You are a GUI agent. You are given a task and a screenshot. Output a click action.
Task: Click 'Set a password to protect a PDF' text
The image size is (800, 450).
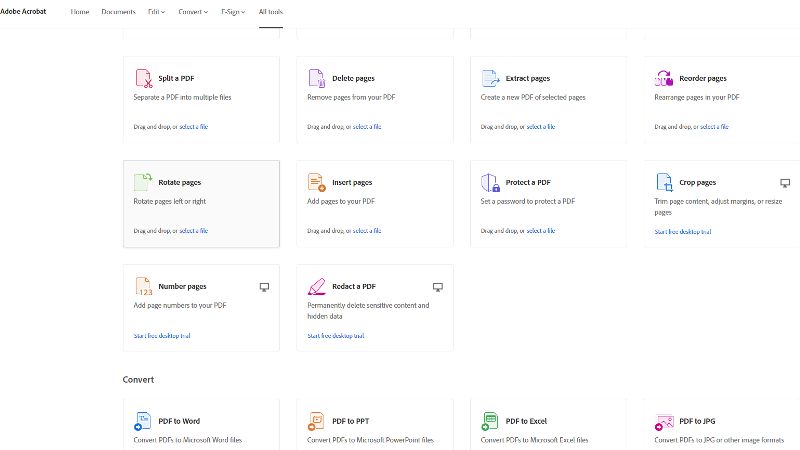click(x=528, y=201)
